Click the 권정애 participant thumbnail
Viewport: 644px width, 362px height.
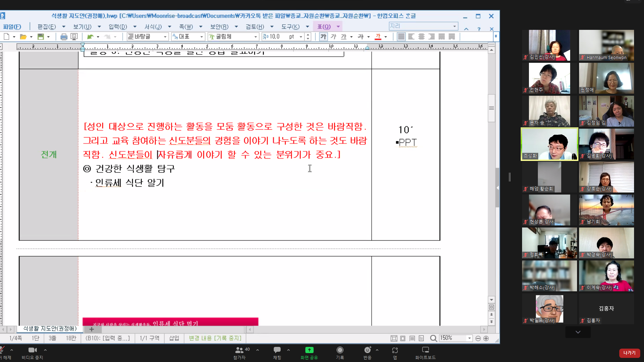607,78
